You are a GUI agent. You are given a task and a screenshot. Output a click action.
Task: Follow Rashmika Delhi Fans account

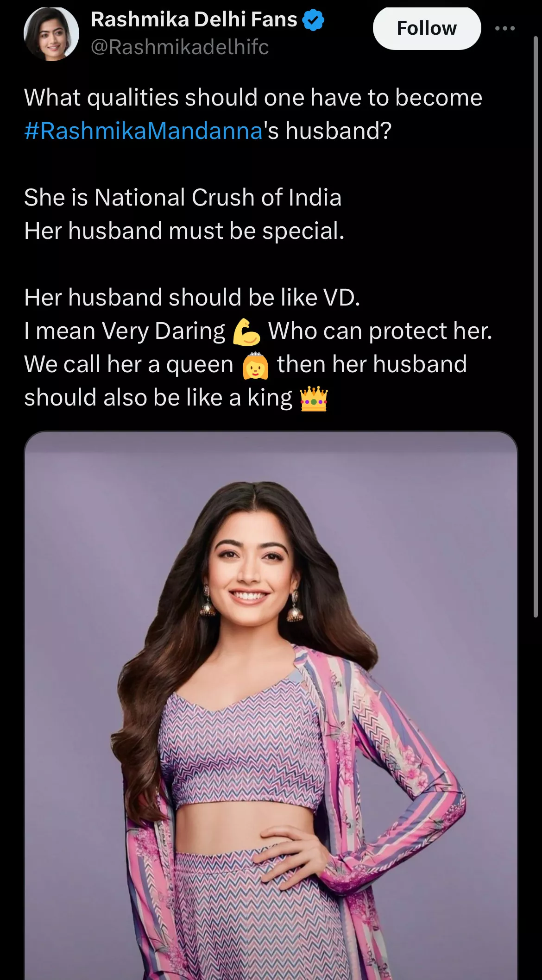pos(427,28)
